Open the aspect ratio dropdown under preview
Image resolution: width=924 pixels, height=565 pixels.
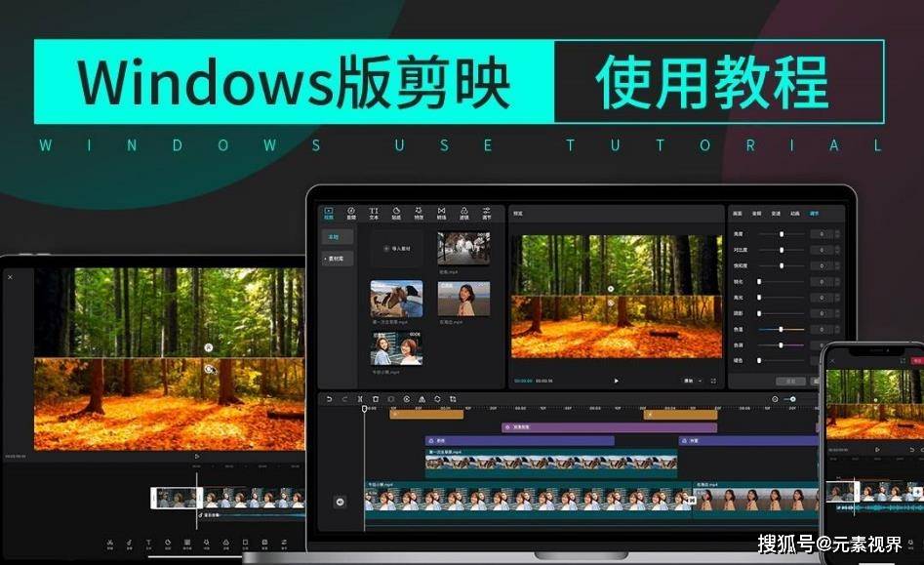(x=693, y=382)
